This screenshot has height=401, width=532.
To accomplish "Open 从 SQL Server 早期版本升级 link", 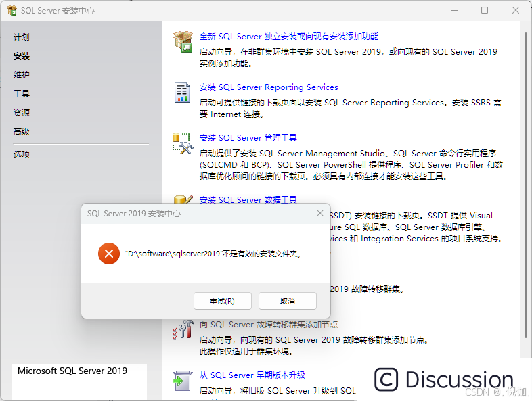I will point(252,375).
